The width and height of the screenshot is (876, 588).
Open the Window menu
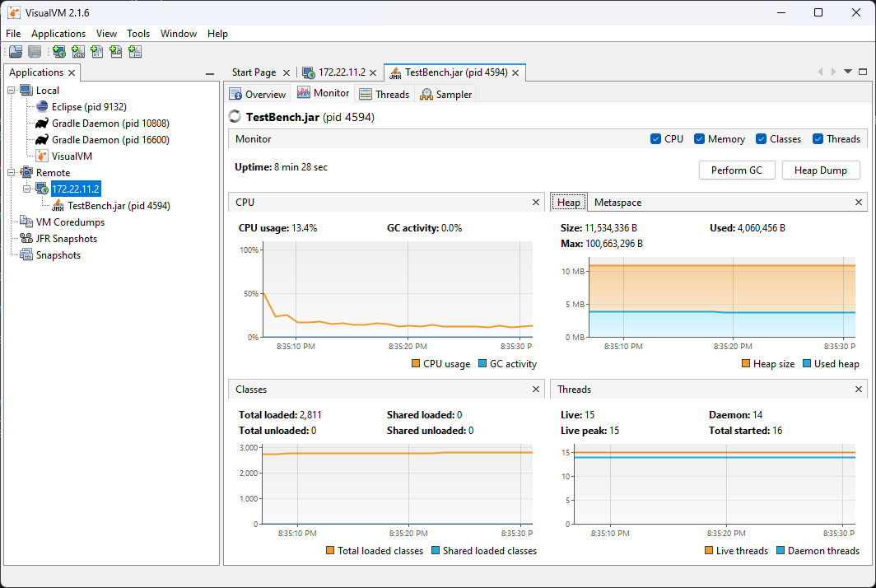click(179, 34)
